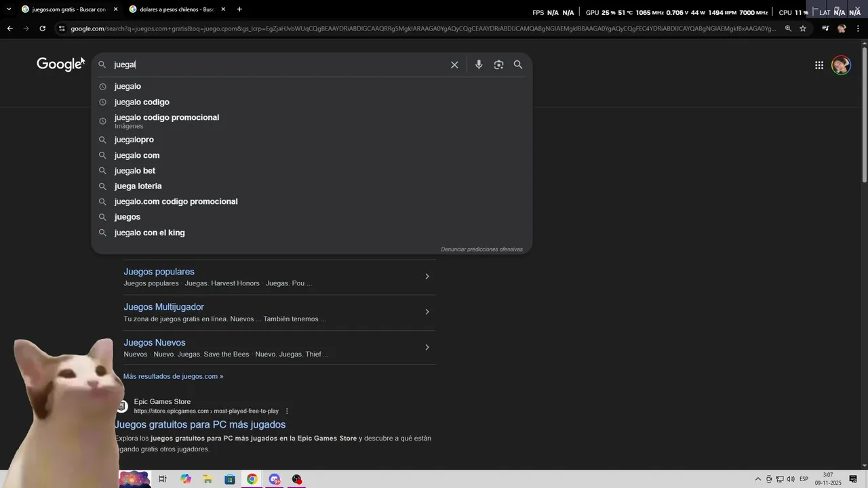
Task: Go back with the browser back arrow
Action: (x=9, y=28)
